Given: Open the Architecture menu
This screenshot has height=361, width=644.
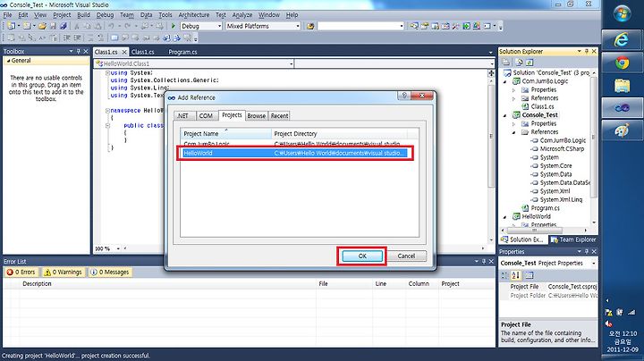Looking at the screenshot, I should coord(194,15).
